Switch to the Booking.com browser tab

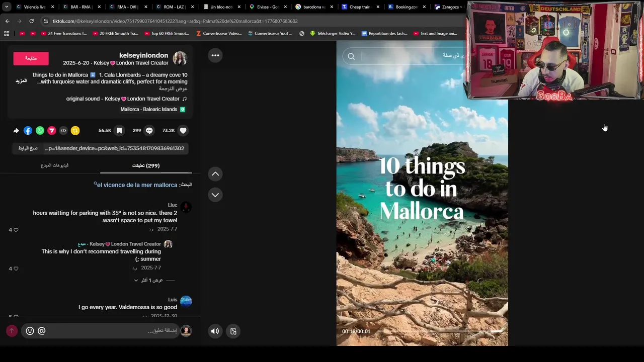pyautogui.click(x=407, y=7)
